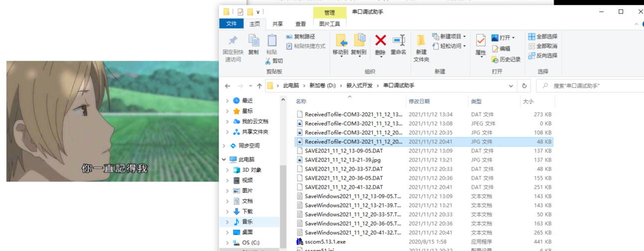The height and width of the screenshot is (251, 644).
Task: Click the 固定到快速访问 pin icon
Action: point(233,41)
